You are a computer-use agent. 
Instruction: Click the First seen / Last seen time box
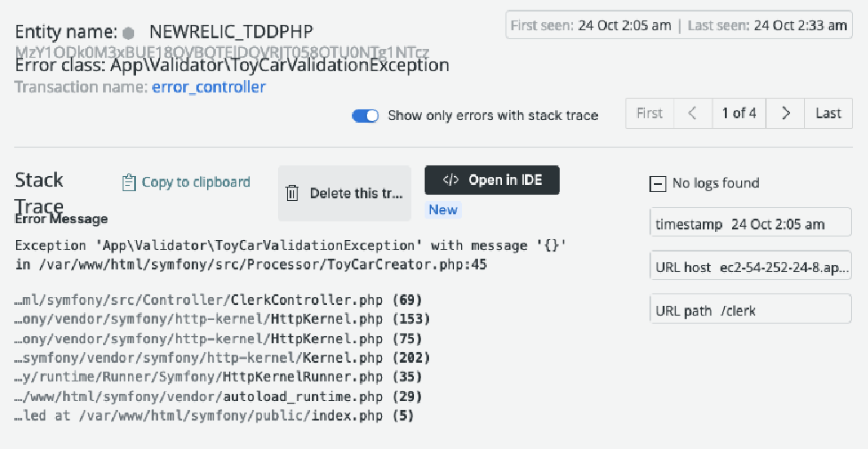pos(680,25)
